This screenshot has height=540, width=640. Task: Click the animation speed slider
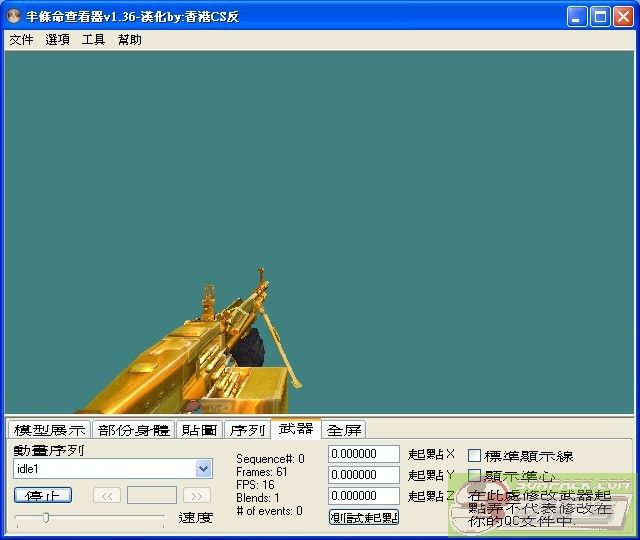(x=89, y=517)
